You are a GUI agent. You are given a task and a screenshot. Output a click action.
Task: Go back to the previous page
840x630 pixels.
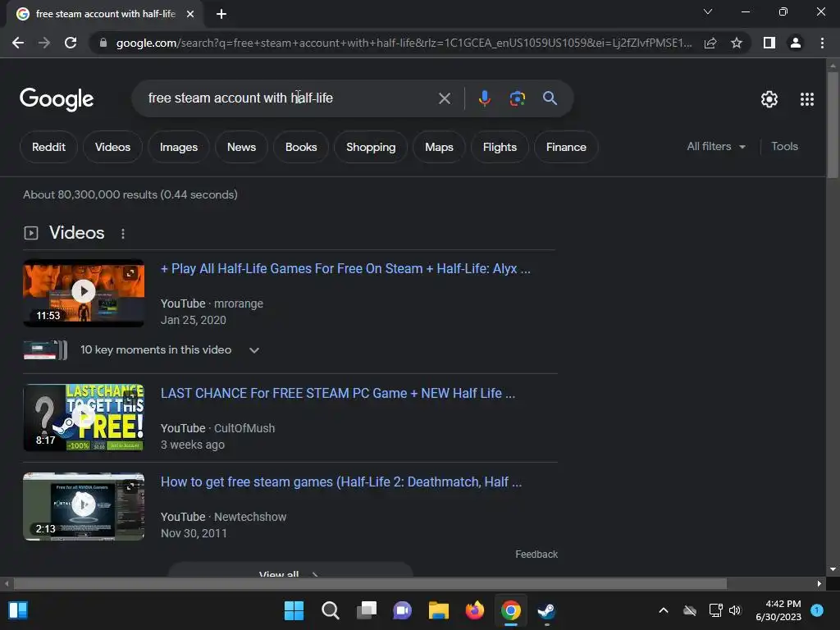tap(18, 43)
